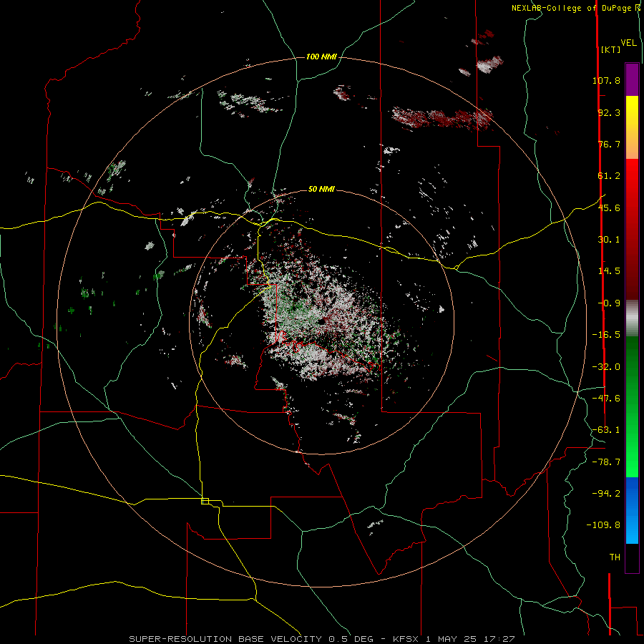Click the -78.7 value on velocity scale
The width and height of the screenshot is (644, 644).
point(606,462)
